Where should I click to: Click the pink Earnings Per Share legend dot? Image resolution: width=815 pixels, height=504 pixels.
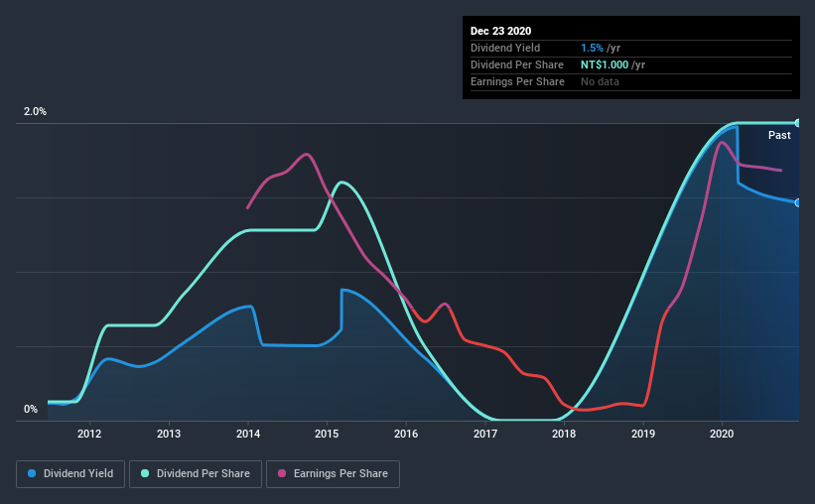pos(282,473)
